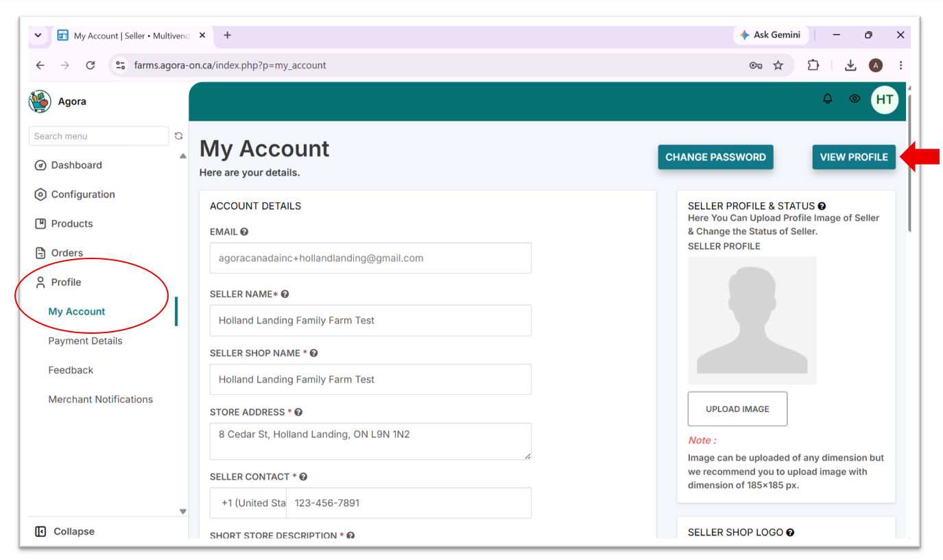Screen dimensions: 943x560
Task: Open Chrome profile avatar A
Action: (x=876, y=65)
